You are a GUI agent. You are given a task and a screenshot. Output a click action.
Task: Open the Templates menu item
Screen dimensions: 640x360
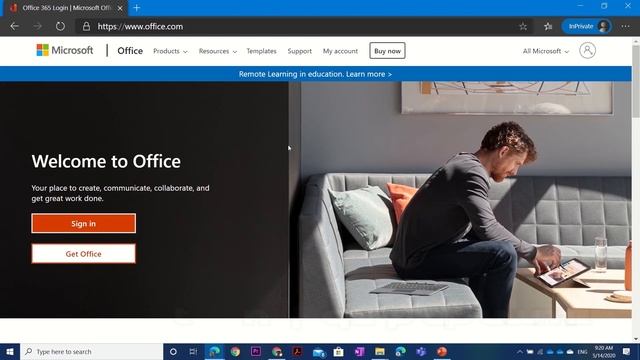tap(261, 51)
